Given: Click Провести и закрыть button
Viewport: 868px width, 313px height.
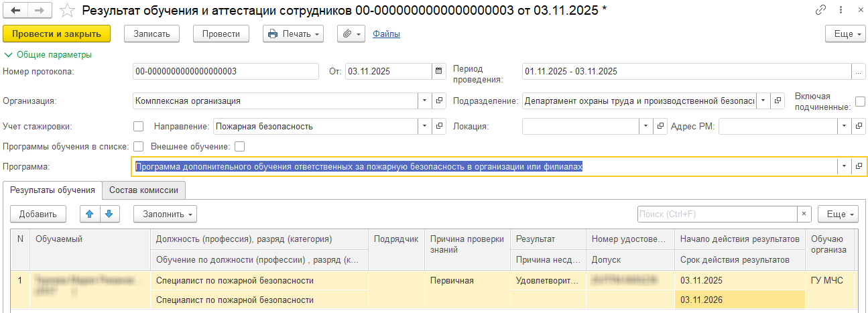Looking at the screenshot, I should (x=56, y=34).
